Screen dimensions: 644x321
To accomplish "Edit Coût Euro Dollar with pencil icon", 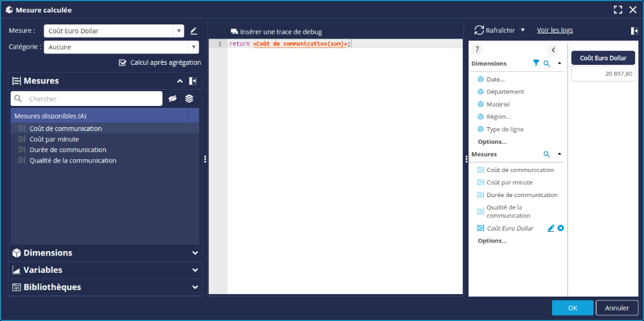I will tap(551, 229).
